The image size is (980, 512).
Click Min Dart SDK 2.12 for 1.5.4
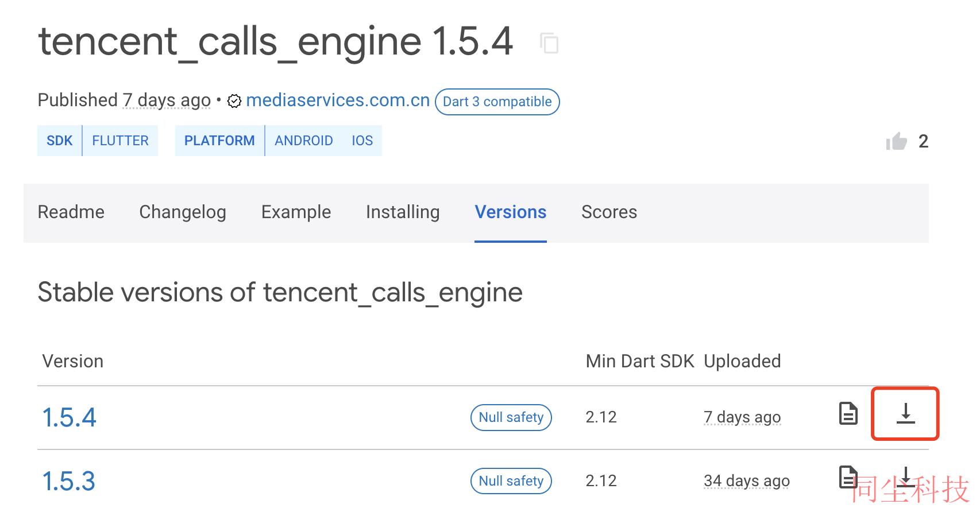click(601, 417)
